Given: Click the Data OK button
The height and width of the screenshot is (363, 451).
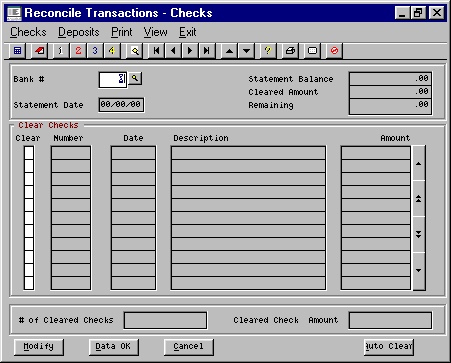Looking at the screenshot, I should [113, 347].
